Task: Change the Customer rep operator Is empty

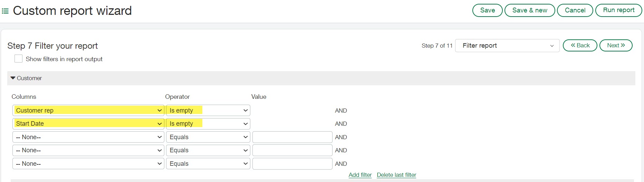Action: pos(208,111)
